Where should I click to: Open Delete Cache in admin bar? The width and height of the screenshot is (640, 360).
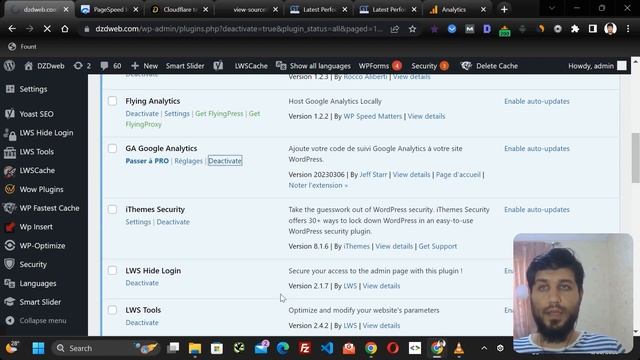coord(489,66)
